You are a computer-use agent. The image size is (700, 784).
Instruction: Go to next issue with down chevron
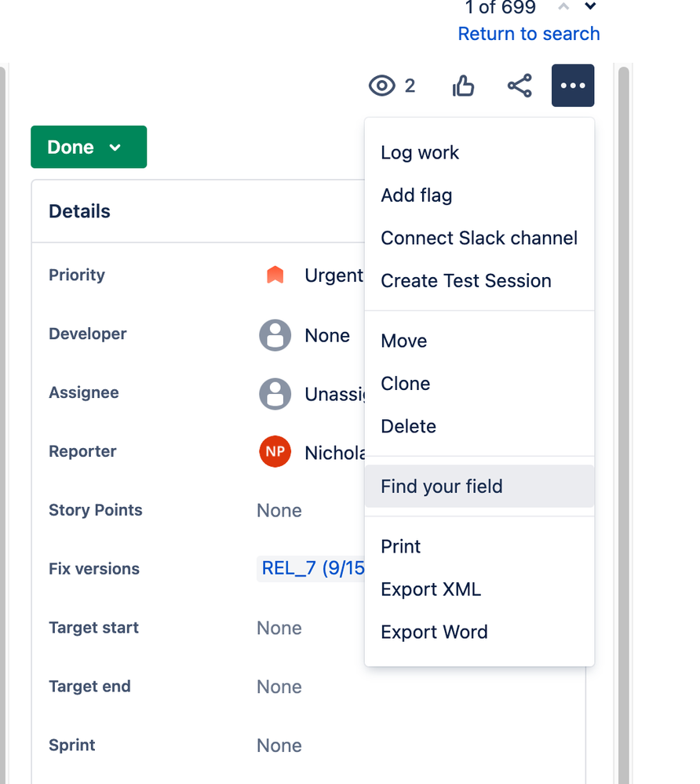[x=590, y=6]
